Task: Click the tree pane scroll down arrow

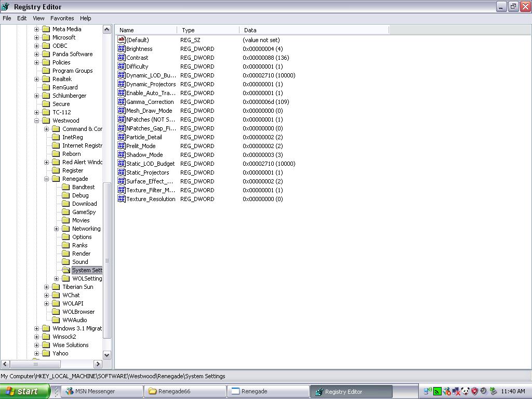Action: (107, 355)
